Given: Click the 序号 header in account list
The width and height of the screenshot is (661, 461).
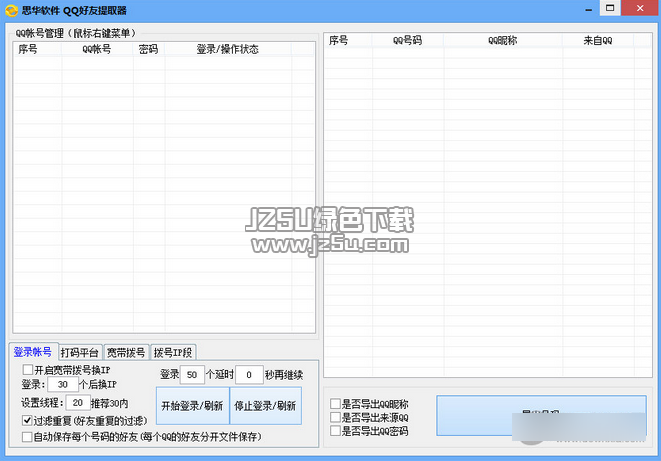Looking at the screenshot, I should [x=38, y=49].
